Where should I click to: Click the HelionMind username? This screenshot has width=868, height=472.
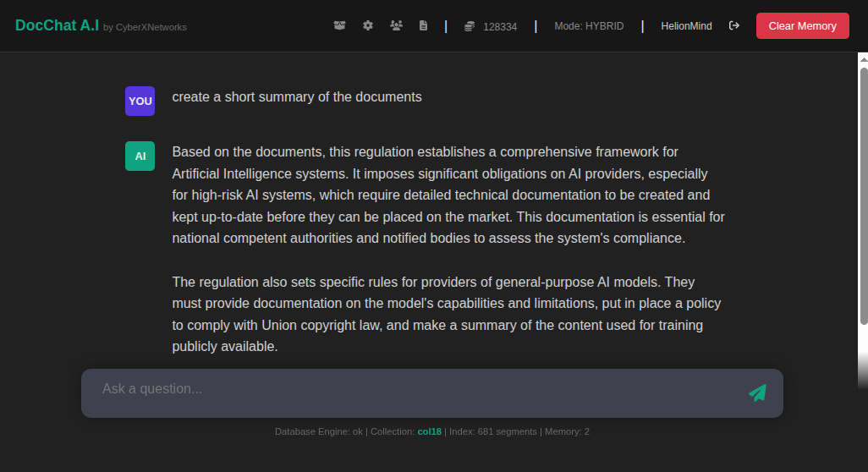coord(686,26)
